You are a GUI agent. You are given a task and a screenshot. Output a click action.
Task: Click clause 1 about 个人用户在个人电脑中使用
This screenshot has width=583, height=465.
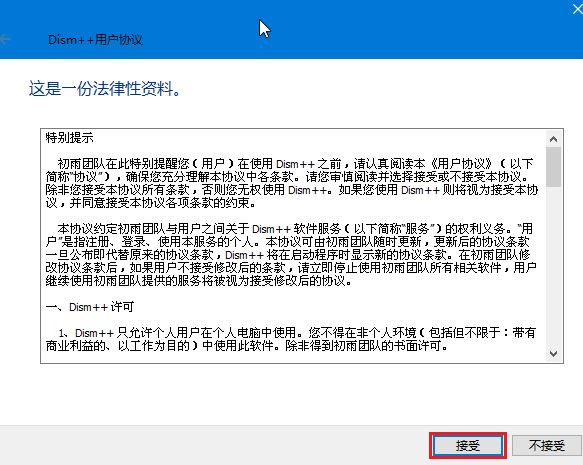tap(291, 339)
